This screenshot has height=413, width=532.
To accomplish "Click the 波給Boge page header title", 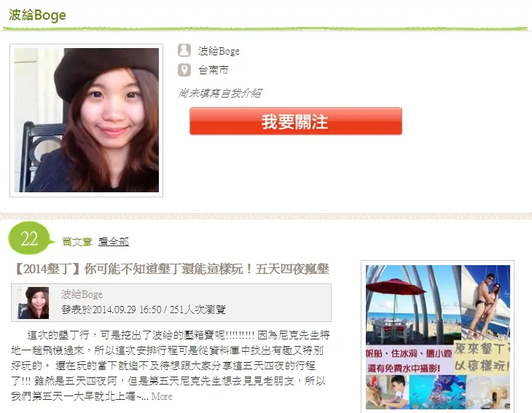I will coord(37,15).
